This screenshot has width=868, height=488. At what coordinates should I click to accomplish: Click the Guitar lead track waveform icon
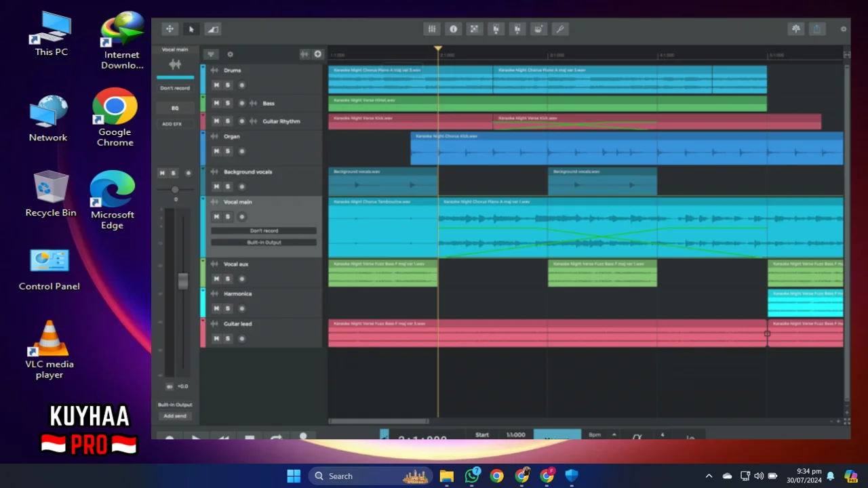click(214, 324)
